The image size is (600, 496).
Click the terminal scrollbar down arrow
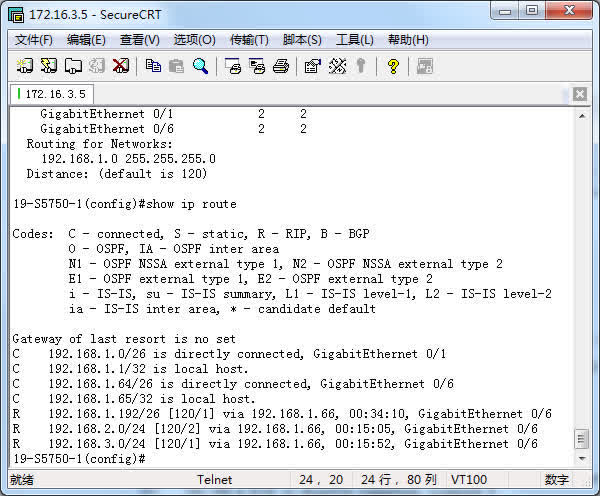coord(582,455)
